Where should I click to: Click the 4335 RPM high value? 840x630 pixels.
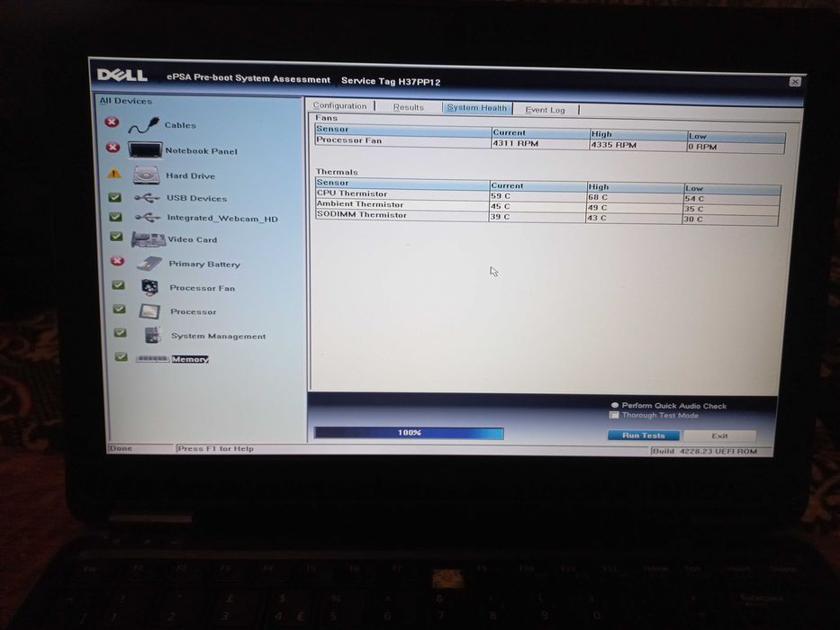(613, 145)
